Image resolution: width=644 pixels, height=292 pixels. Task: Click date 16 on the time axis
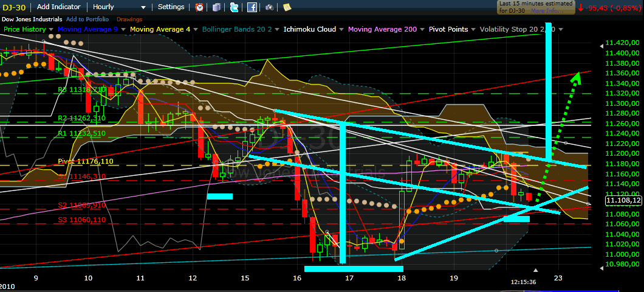click(x=297, y=277)
